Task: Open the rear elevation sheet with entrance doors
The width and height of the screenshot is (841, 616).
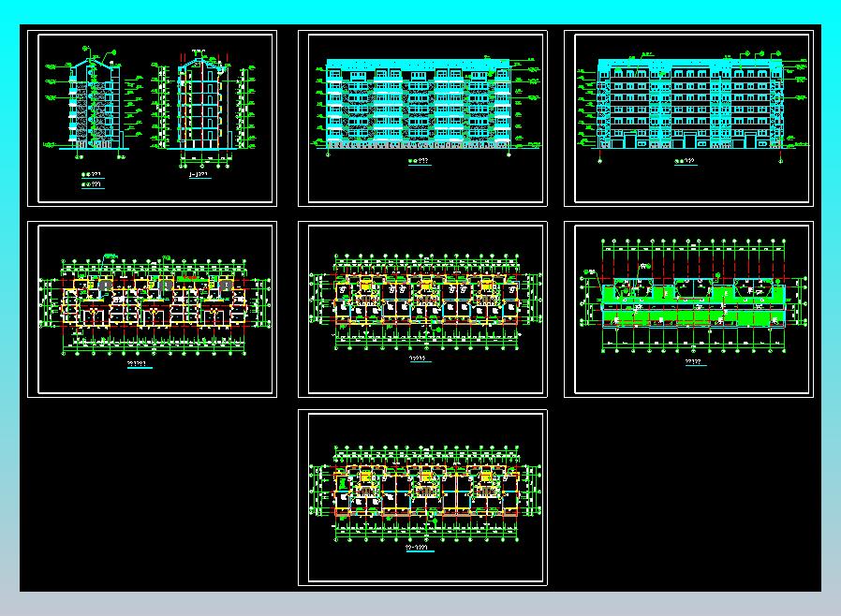Action: (x=688, y=119)
